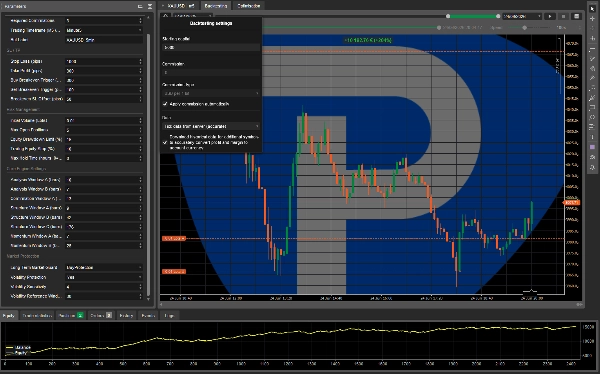Click the Stop Loss (pips) value field
Screen dimensions: 600x374
click(x=104, y=61)
